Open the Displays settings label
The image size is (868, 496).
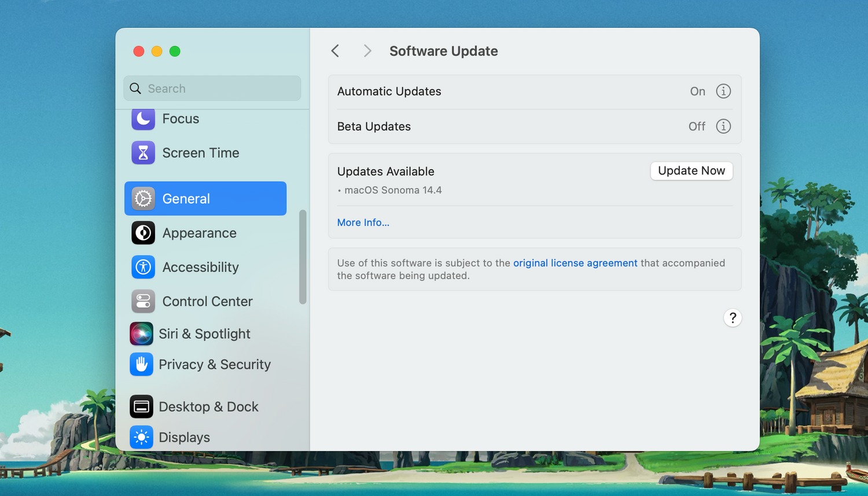(x=185, y=438)
